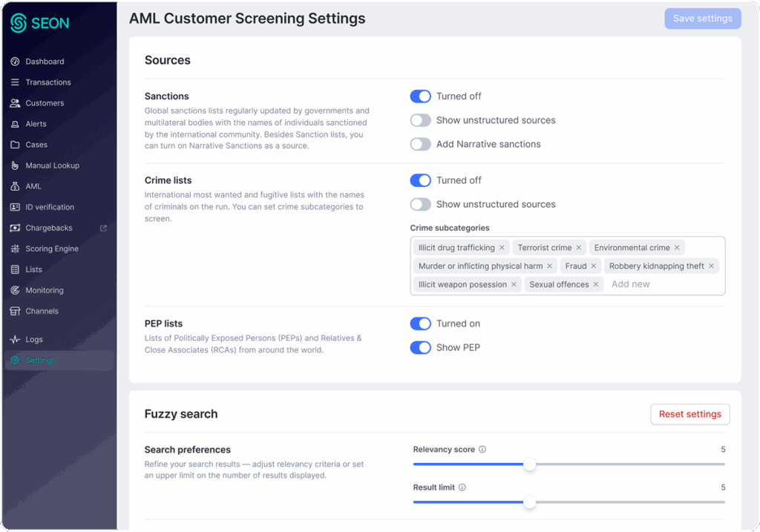Remove the Environmental crime tag
The width and height of the screenshot is (760, 532).
click(x=677, y=248)
